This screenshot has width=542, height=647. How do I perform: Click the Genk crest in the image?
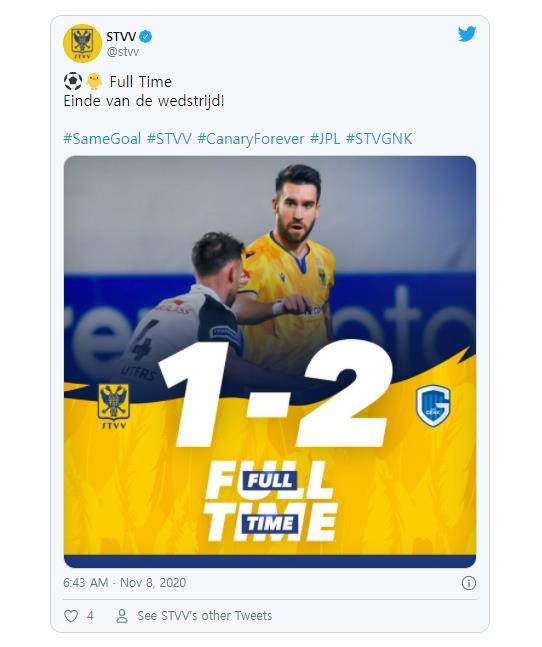[x=433, y=406]
